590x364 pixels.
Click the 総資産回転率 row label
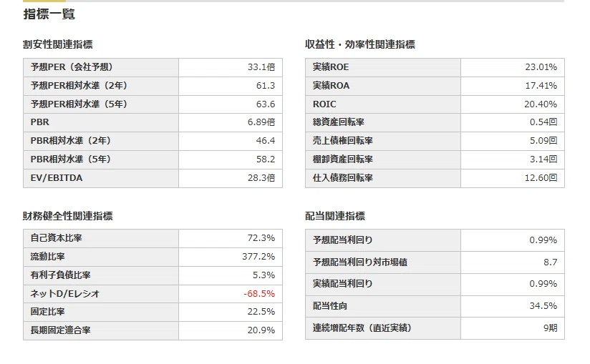(338, 122)
